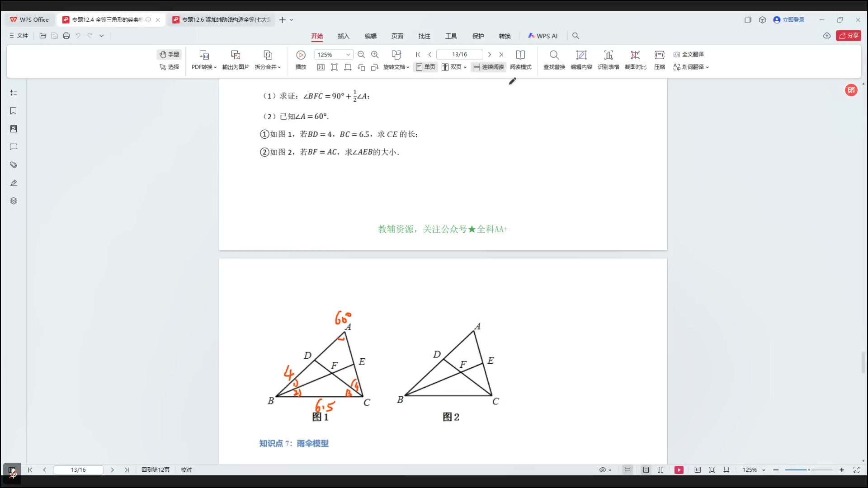Switch to the 插入 ribbon tab
This screenshot has width=868, height=488.
coord(343,36)
